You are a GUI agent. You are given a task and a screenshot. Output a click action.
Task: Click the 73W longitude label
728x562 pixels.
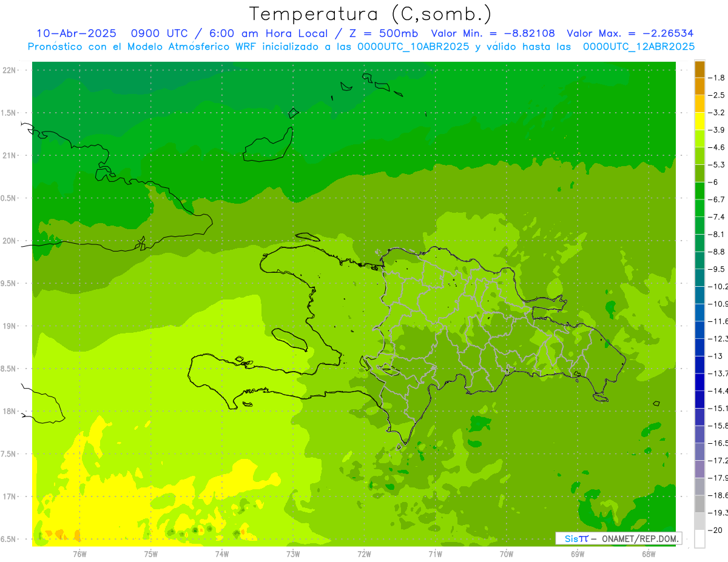click(x=293, y=554)
